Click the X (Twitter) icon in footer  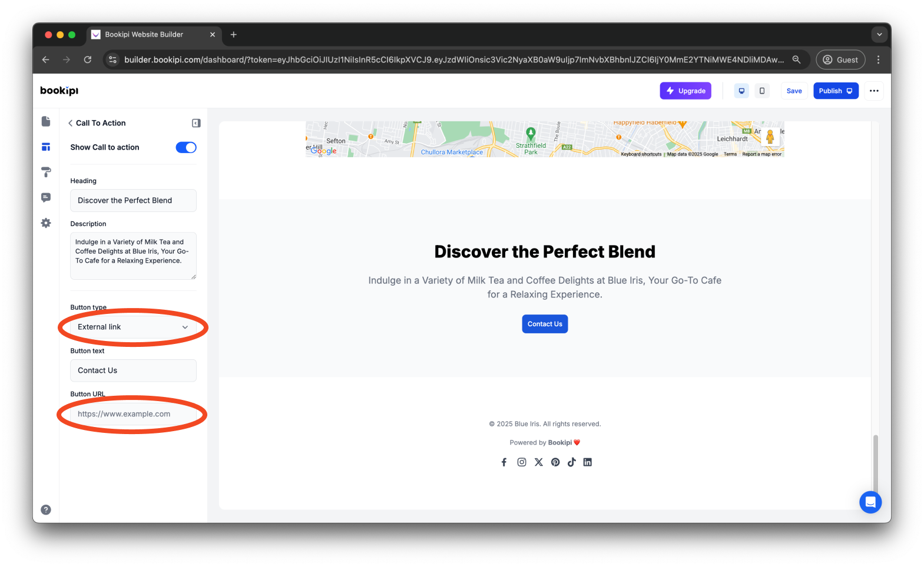click(539, 462)
